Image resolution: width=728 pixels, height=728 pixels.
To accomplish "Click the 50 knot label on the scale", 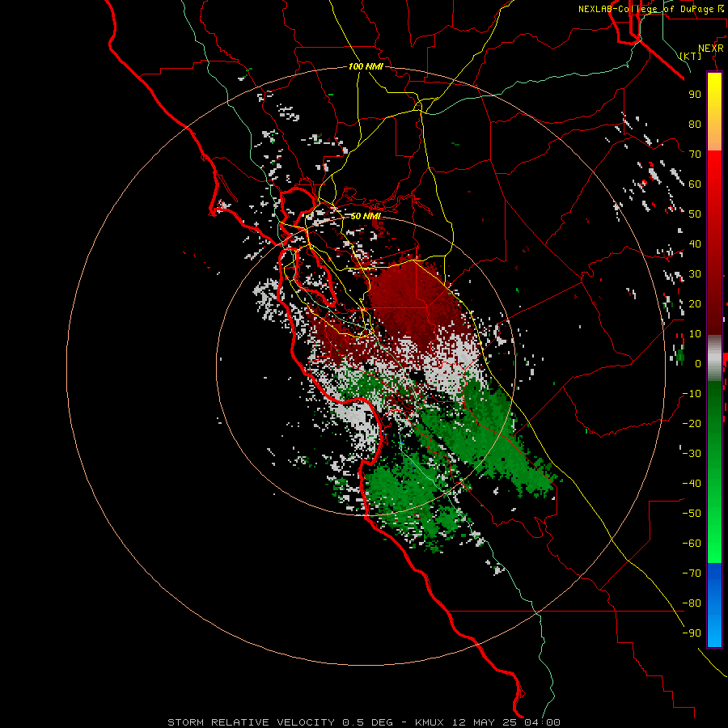I will pyautogui.click(x=695, y=214).
